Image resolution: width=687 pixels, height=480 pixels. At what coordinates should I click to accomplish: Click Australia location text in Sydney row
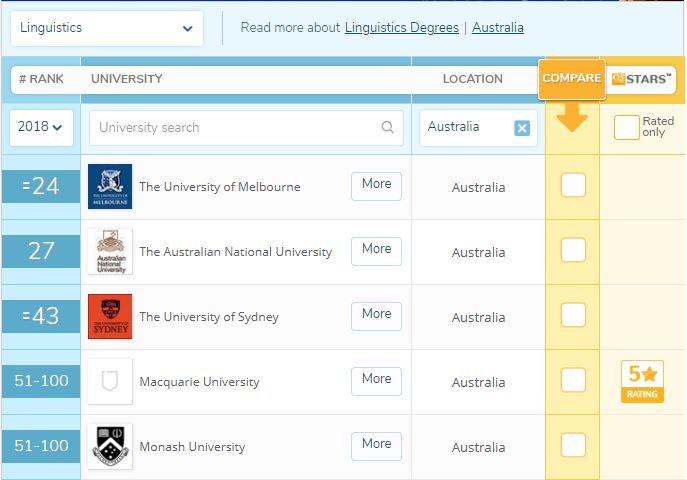tap(478, 318)
